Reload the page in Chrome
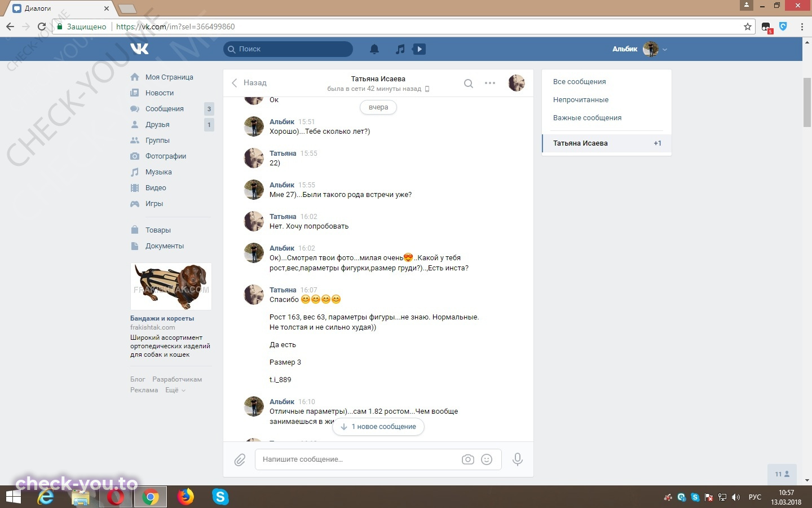 pyautogui.click(x=41, y=27)
